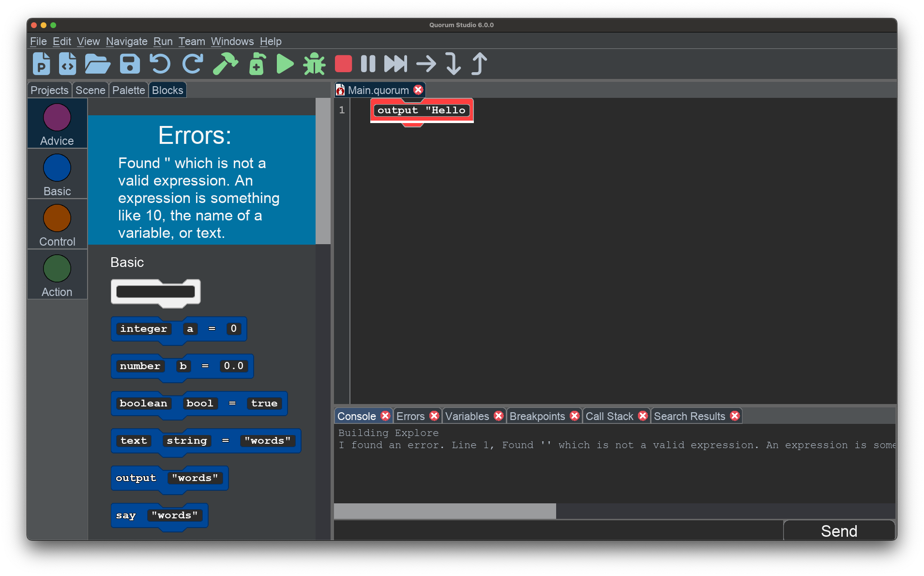The image size is (924, 576).
Task: Click the Open folder toolbar icon
Action: coord(97,64)
